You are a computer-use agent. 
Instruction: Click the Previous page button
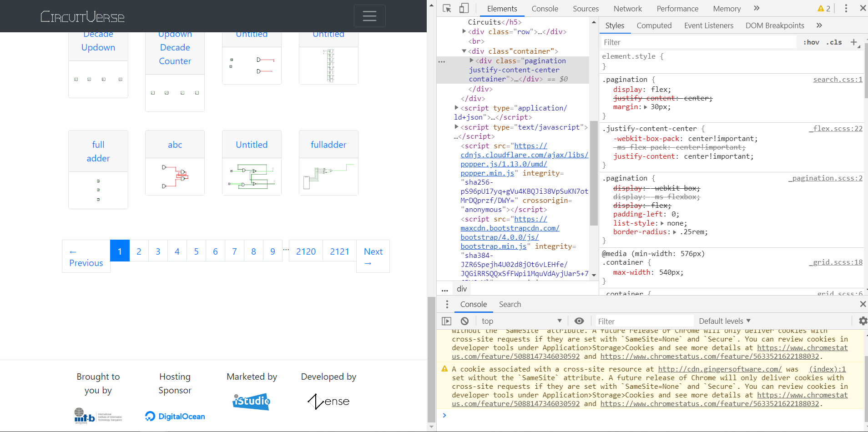86,256
